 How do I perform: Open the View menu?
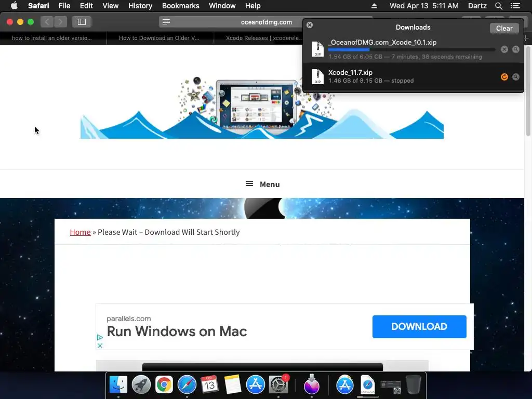(110, 6)
